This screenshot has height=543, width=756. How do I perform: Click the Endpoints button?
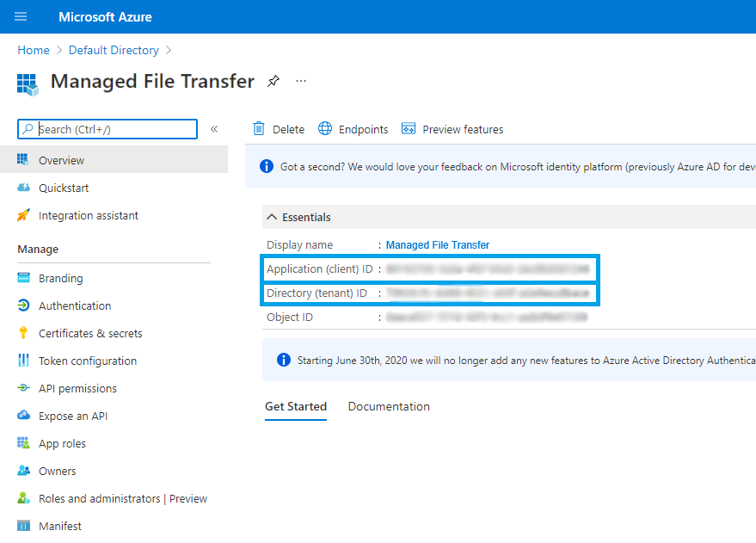(x=353, y=129)
